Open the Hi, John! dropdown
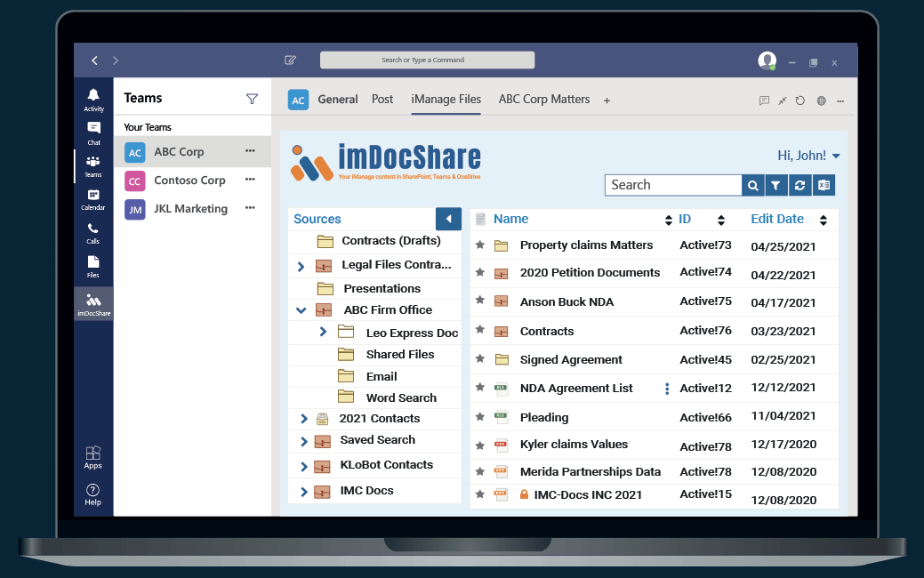The width and height of the screenshot is (924, 578). pos(808,156)
